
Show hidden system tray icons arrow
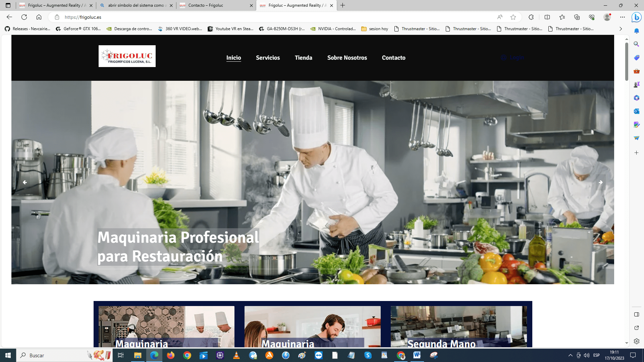[x=570, y=355]
